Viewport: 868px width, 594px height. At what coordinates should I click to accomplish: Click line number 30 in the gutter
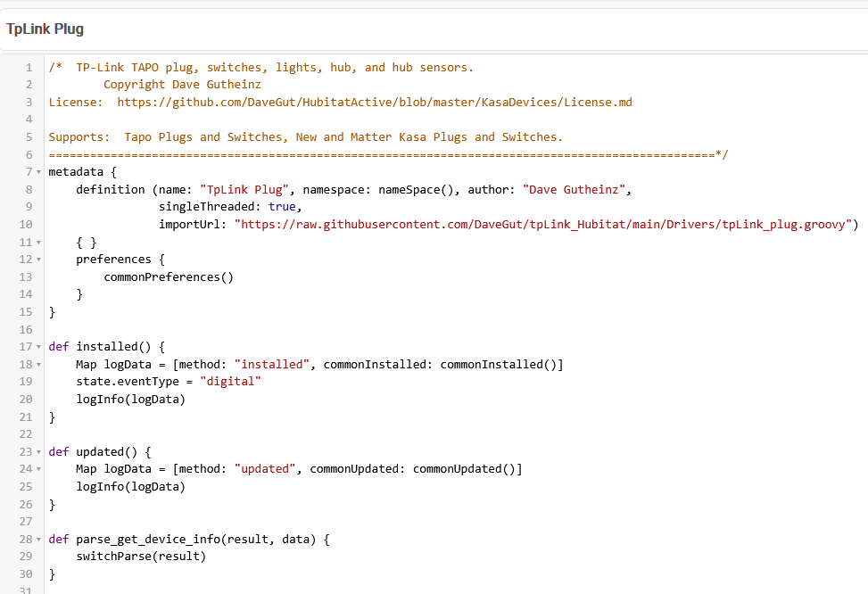(x=26, y=574)
